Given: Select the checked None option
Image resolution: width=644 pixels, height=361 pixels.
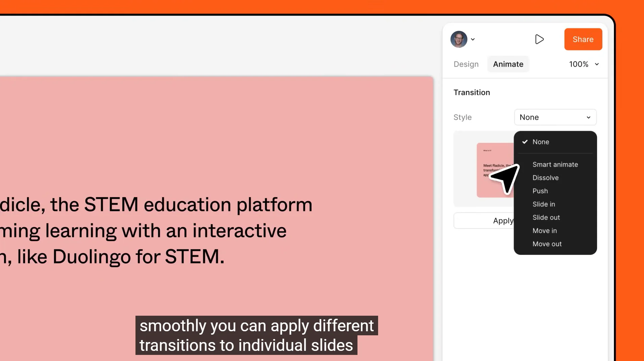Looking at the screenshot, I should tap(541, 142).
